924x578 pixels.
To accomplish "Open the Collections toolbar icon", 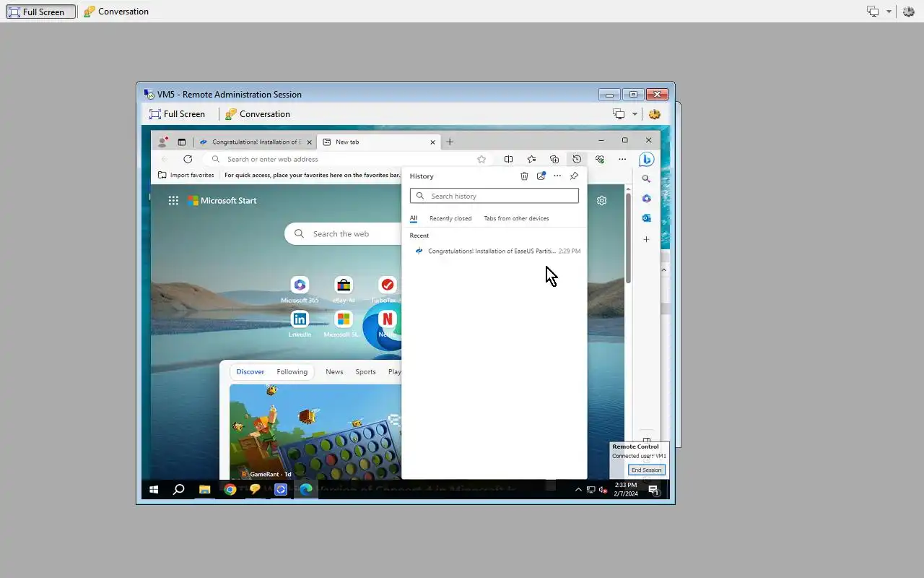I will 554,159.
